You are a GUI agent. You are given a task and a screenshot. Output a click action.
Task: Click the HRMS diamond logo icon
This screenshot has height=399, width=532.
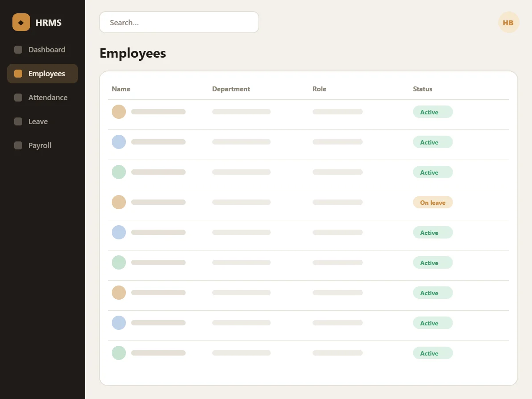[x=21, y=22]
